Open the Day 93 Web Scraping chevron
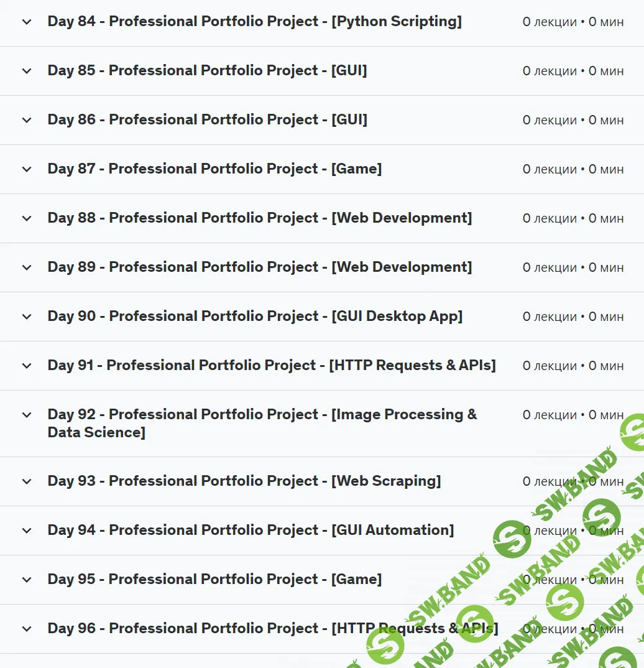Screen dimensions: 644x668 26,481
